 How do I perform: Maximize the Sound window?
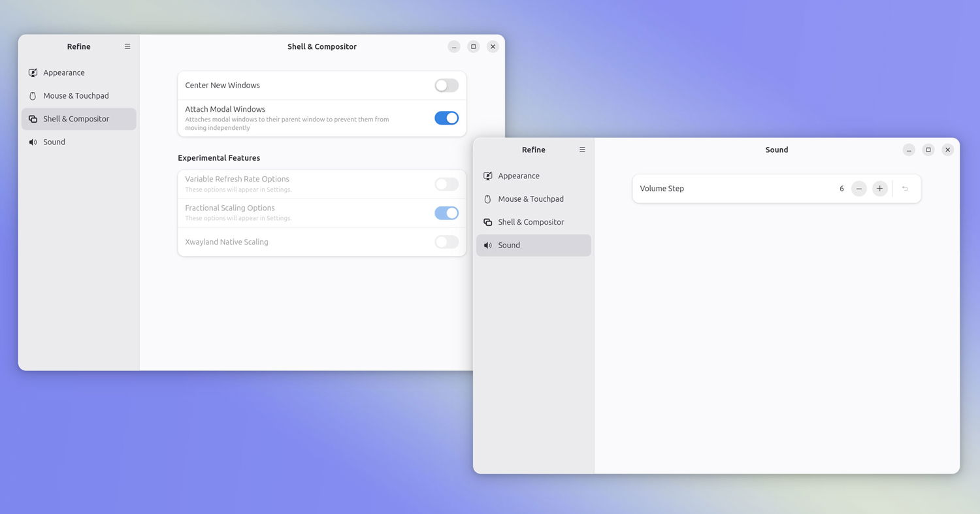[x=928, y=150]
